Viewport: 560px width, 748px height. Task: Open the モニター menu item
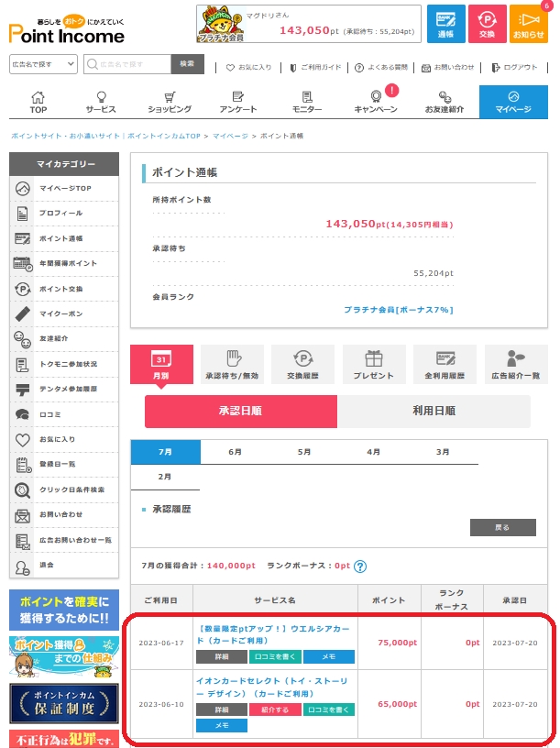tap(307, 102)
